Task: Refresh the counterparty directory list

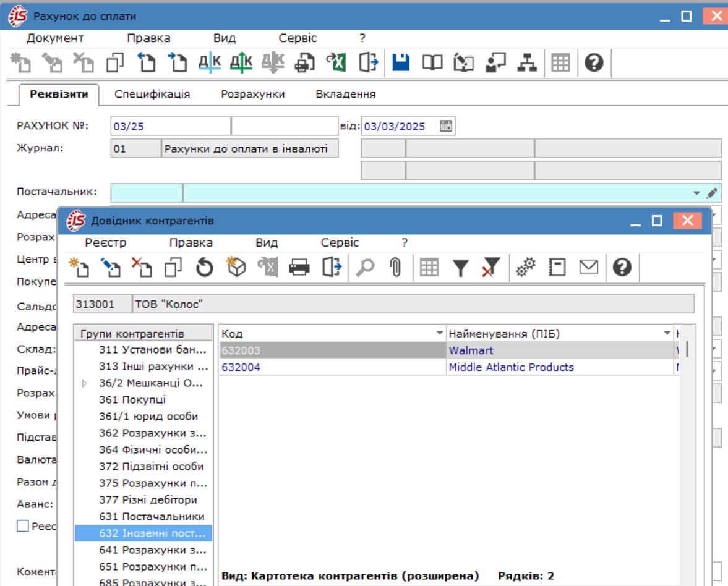Action: [204, 267]
